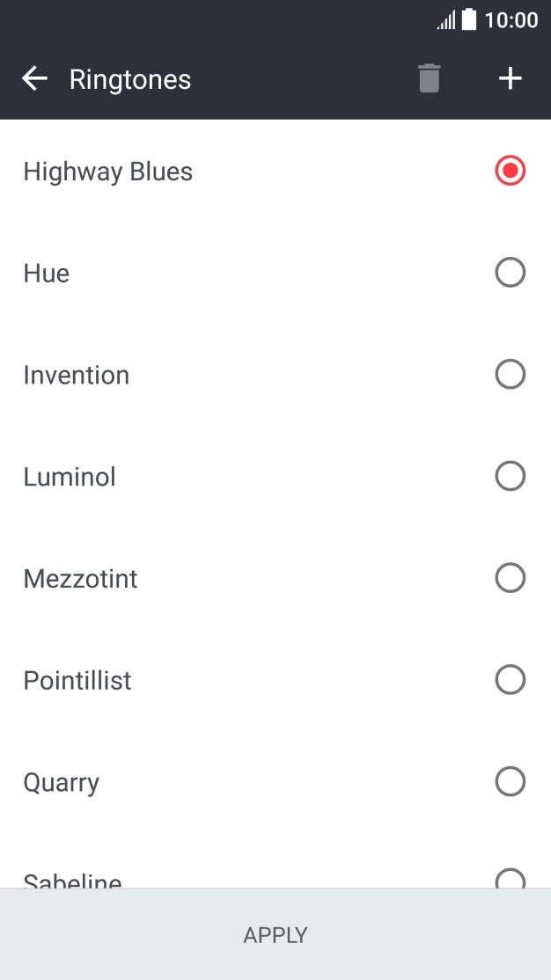Image resolution: width=551 pixels, height=980 pixels.
Task: Choose the Luminol ringtone label
Action: tap(70, 478)
